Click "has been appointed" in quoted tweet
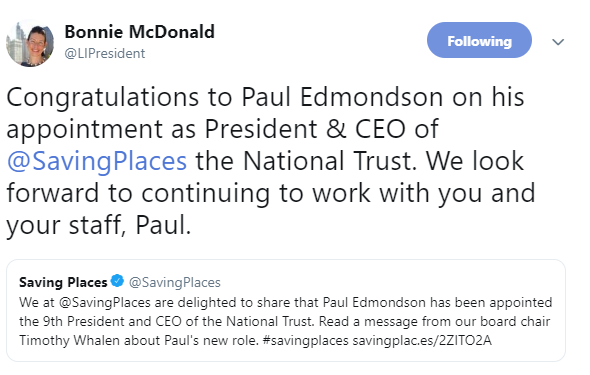Viewport: 590px width, 375px height. pos(491,302)
